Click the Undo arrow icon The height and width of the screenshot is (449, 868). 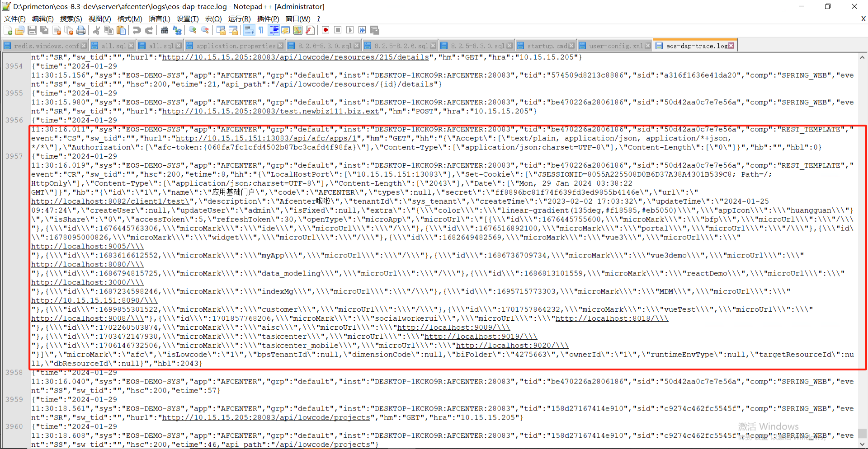tap(137, 30)
